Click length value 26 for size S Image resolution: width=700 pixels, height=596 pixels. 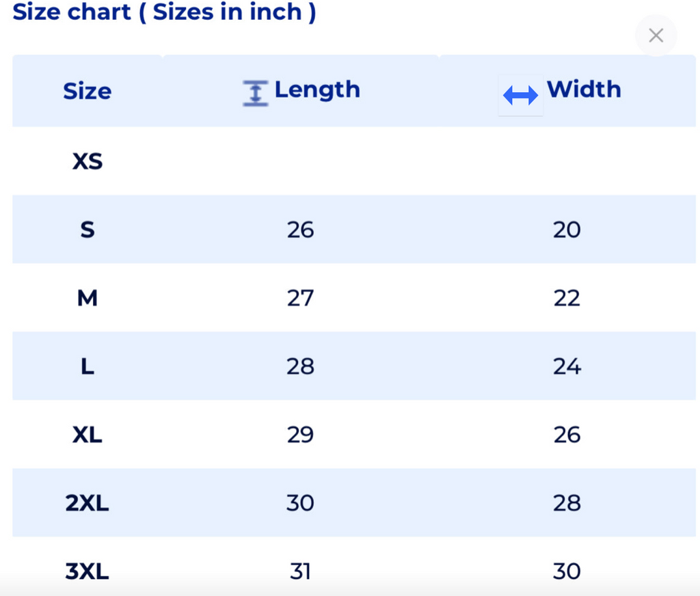click(300, 230)
